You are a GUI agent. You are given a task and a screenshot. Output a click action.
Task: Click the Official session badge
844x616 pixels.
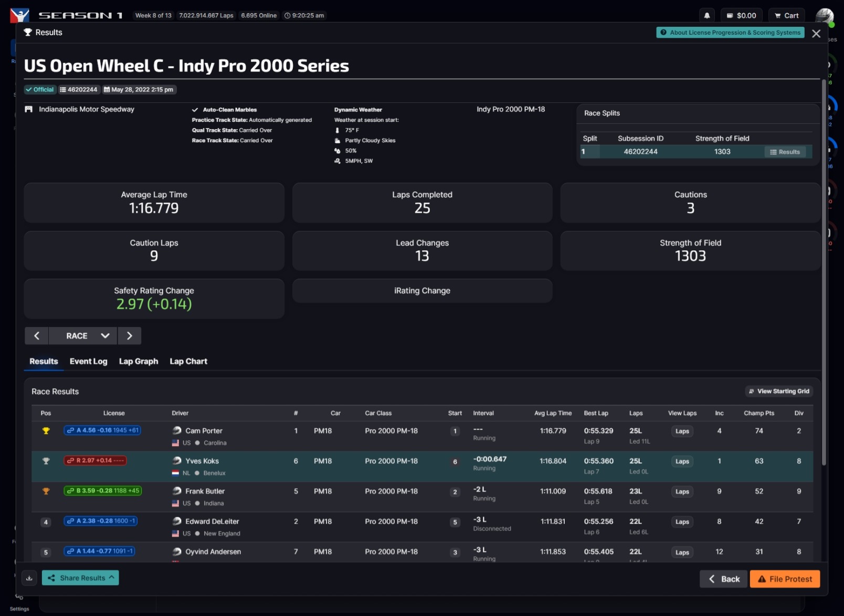point(40,90)
